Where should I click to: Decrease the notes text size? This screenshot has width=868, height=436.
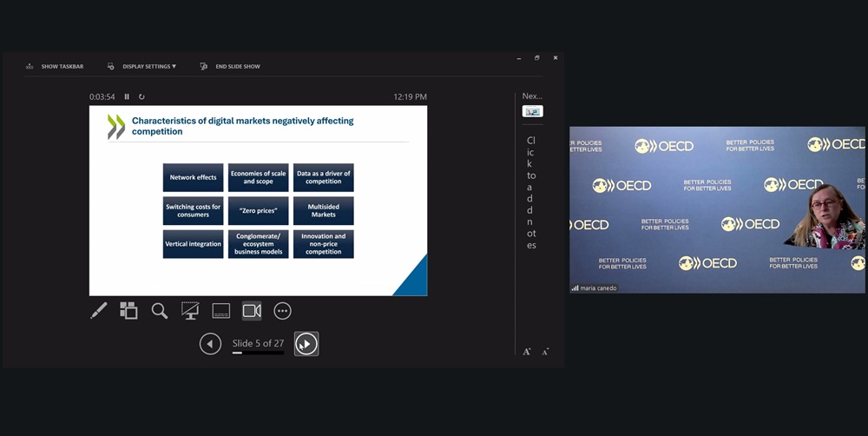tap(545, 352)
